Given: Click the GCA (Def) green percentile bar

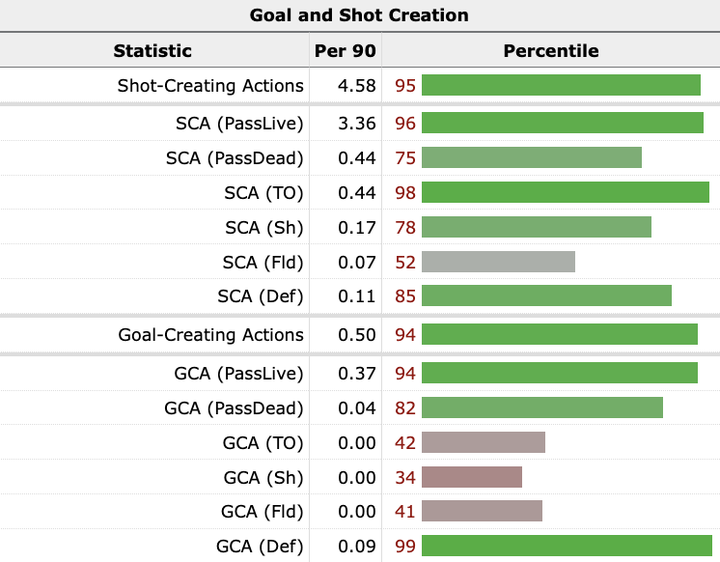Looking at the screenshot, I should 567,547.
